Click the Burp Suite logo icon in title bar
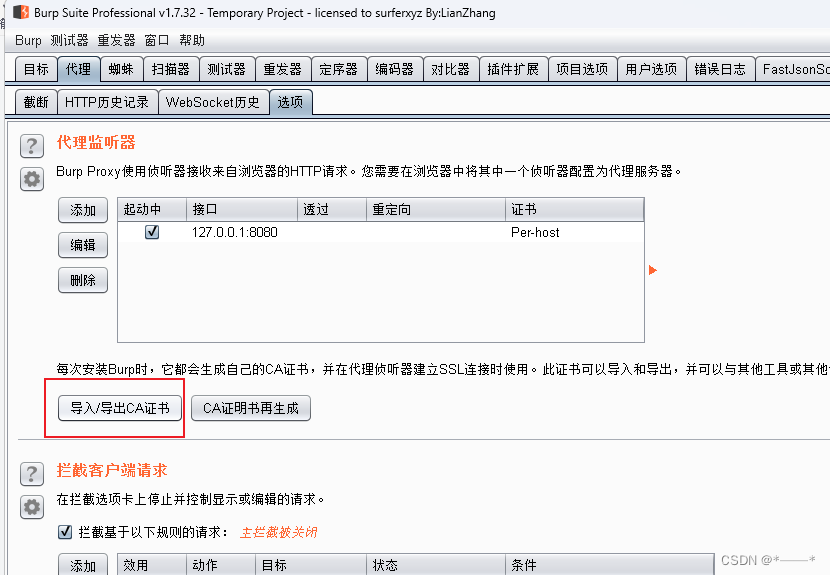 21,12
